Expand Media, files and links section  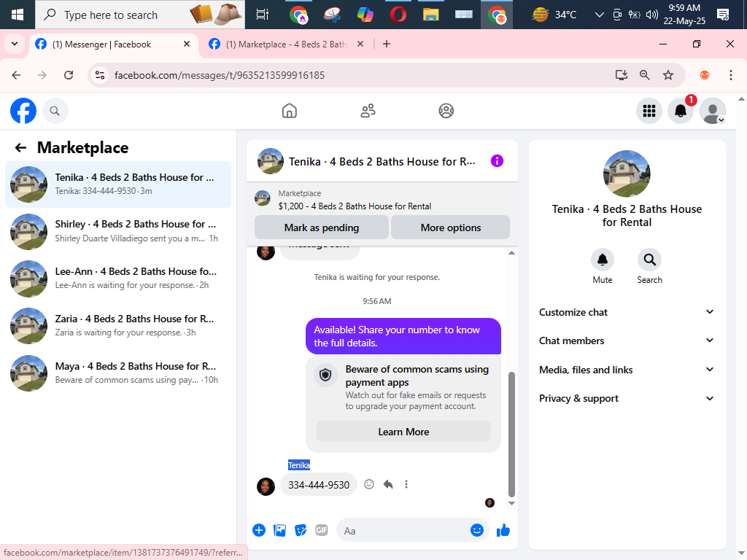[626, 370]
